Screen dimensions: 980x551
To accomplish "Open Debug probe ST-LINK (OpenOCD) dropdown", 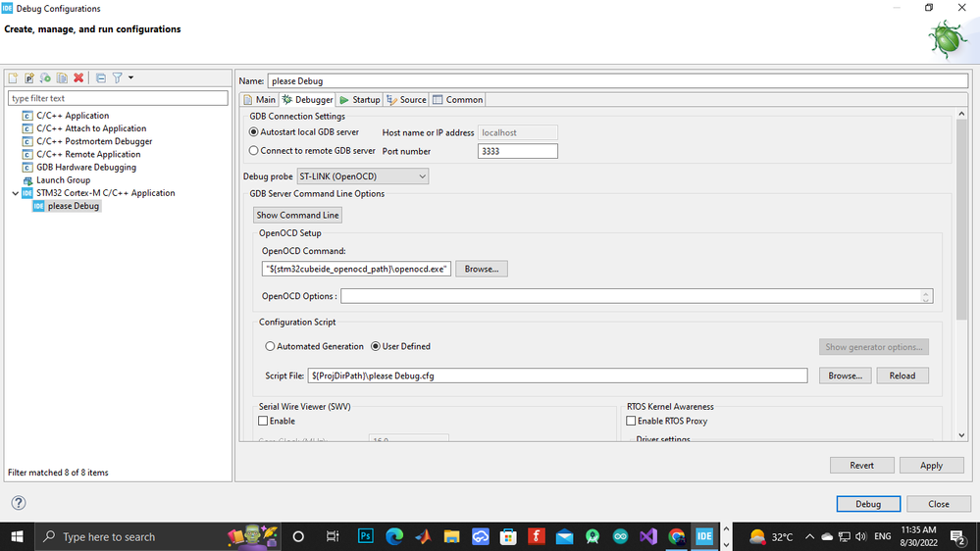I will pyautogui.click(x=363, y=176).
